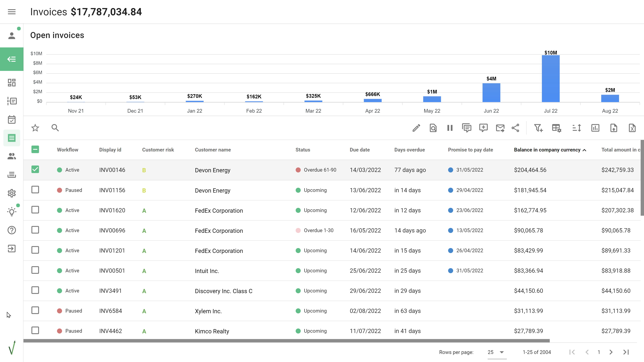The image size is (644, 362).
Task: Click the search magnifier above the table
Action: (55, 128)
